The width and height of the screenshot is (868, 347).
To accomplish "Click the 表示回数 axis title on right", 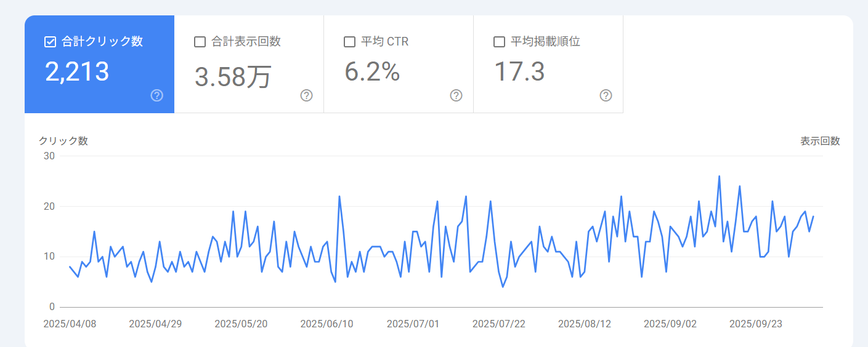I will pos(820,141).
